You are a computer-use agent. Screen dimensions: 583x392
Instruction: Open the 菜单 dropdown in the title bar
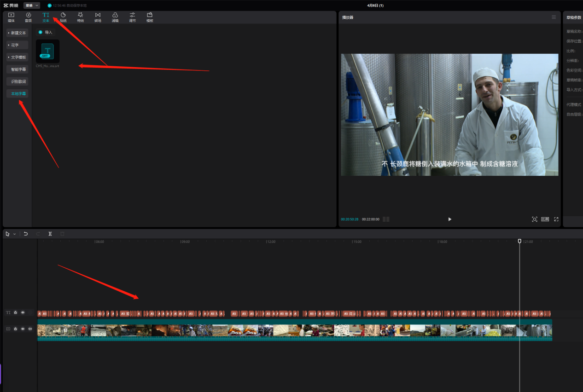31,6
